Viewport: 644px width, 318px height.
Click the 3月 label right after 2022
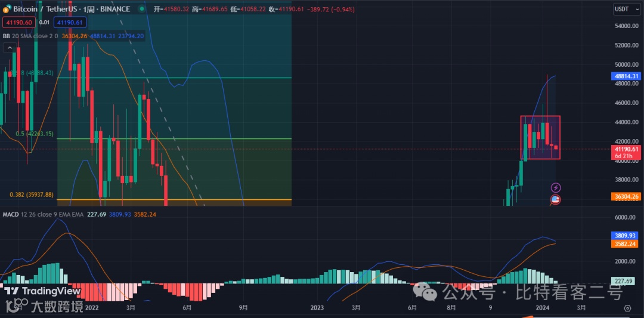coord(131,307)
